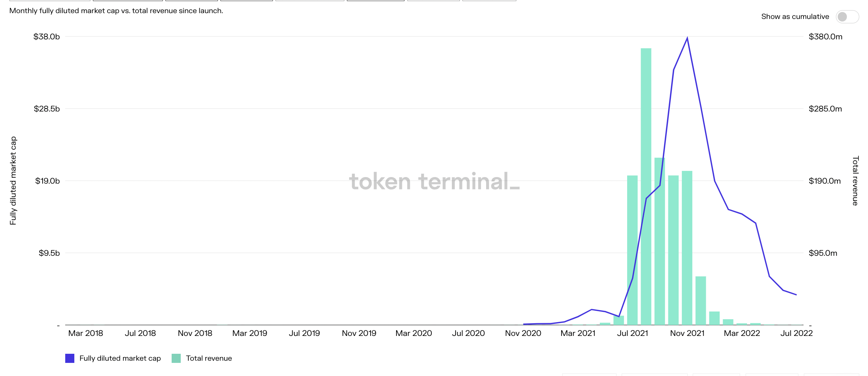
Task: Click the token terminal watermark logo
Action: pyautogui.click(x=434, y=181)
